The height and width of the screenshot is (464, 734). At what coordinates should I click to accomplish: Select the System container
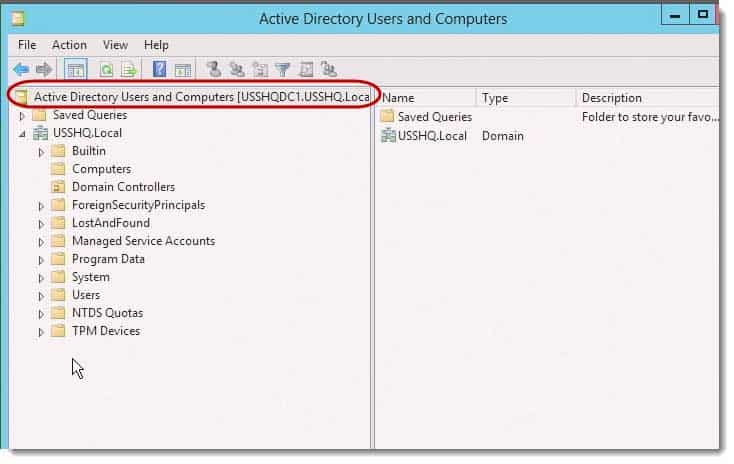(x=91, y=277)
